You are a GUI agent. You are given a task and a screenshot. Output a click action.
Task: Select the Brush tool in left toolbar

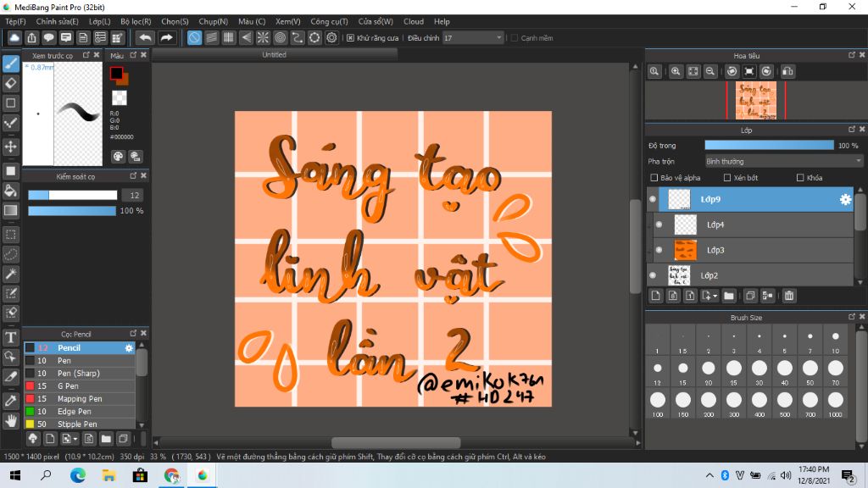pyautogui.click(x=10, y=64)
